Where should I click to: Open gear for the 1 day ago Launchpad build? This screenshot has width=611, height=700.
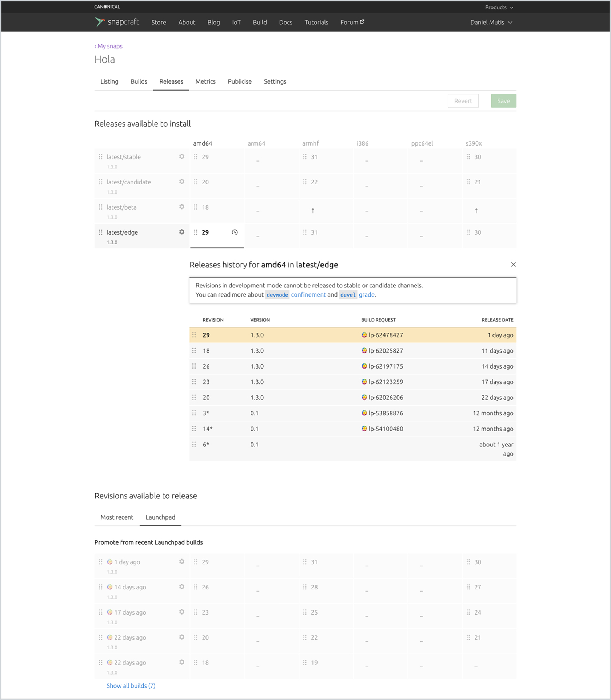pos(182,561)
